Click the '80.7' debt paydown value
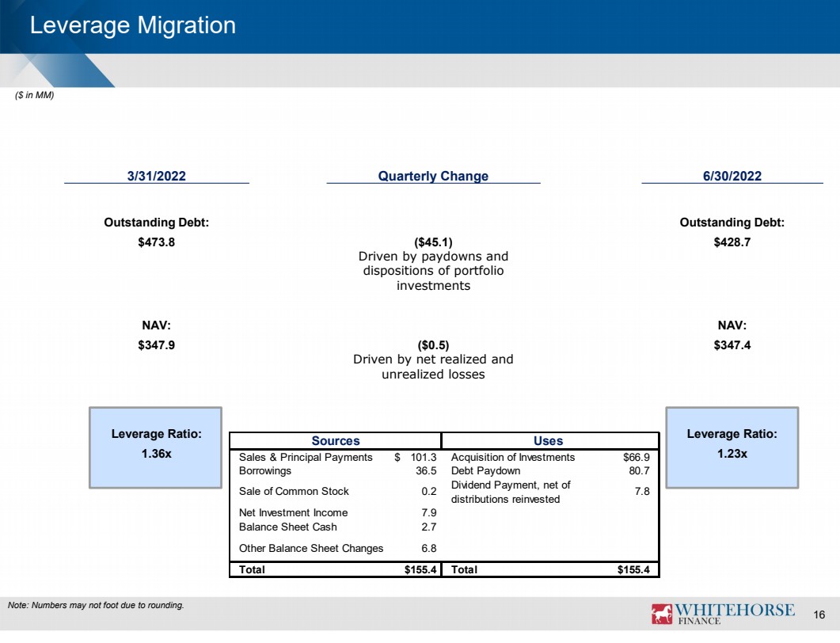840x643 pixels. (x=639, y=470)
